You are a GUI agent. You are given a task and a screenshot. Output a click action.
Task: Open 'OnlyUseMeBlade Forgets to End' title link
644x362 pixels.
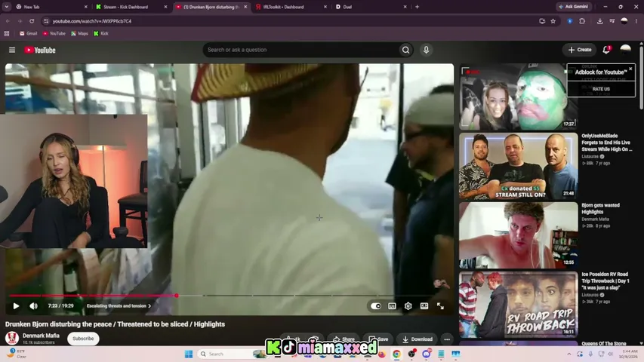606,143
